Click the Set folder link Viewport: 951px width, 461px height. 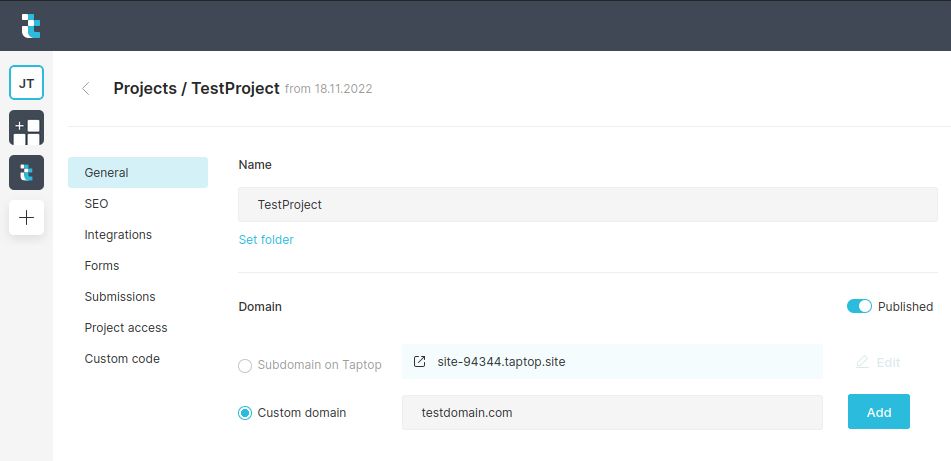[266, 240]
